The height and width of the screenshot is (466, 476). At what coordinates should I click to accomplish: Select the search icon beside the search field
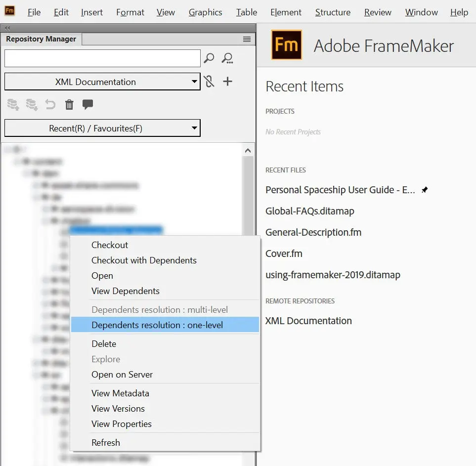tap(209, 58)
